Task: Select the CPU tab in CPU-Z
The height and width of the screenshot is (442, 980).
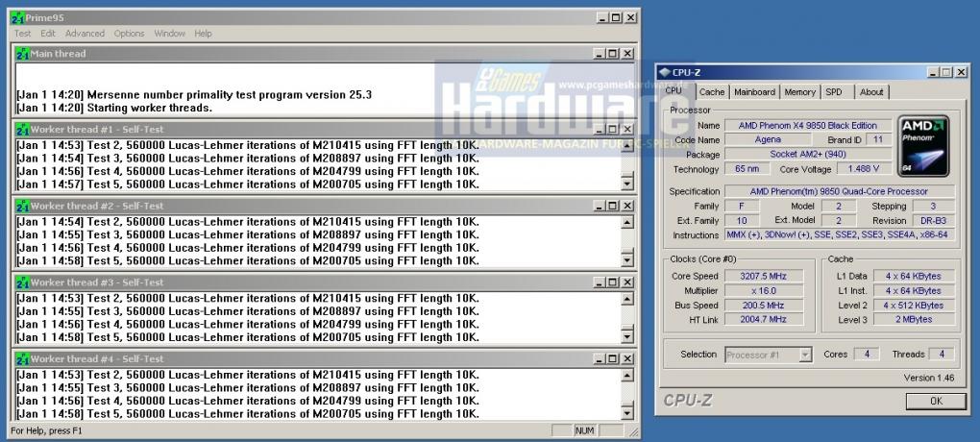Action: coord(674,90)
